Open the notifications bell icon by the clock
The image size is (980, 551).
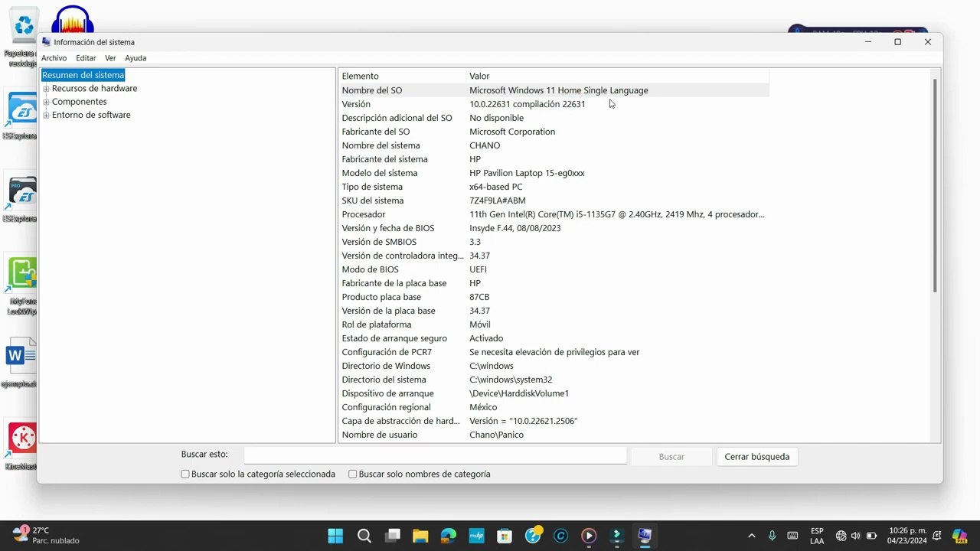coord(937,536)
